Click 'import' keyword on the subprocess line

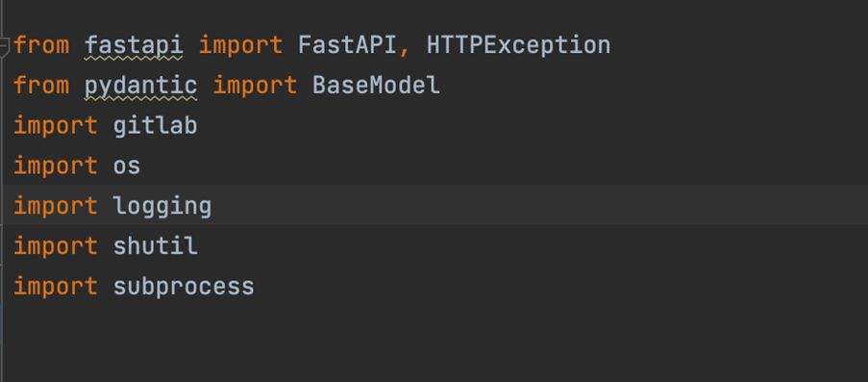(x=56, y=287)
